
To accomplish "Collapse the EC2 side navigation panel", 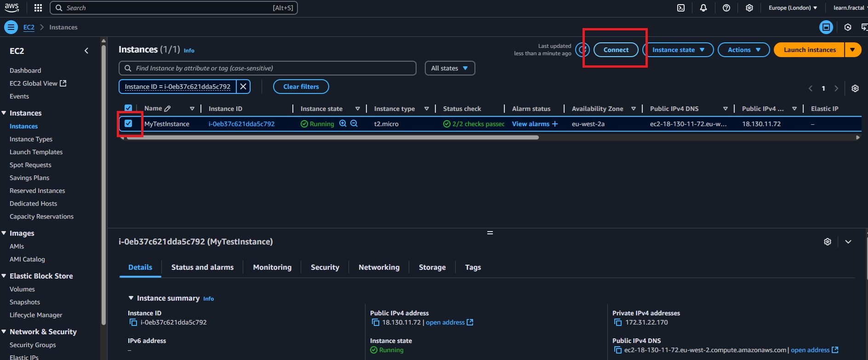I will click(x=86, y=51).
